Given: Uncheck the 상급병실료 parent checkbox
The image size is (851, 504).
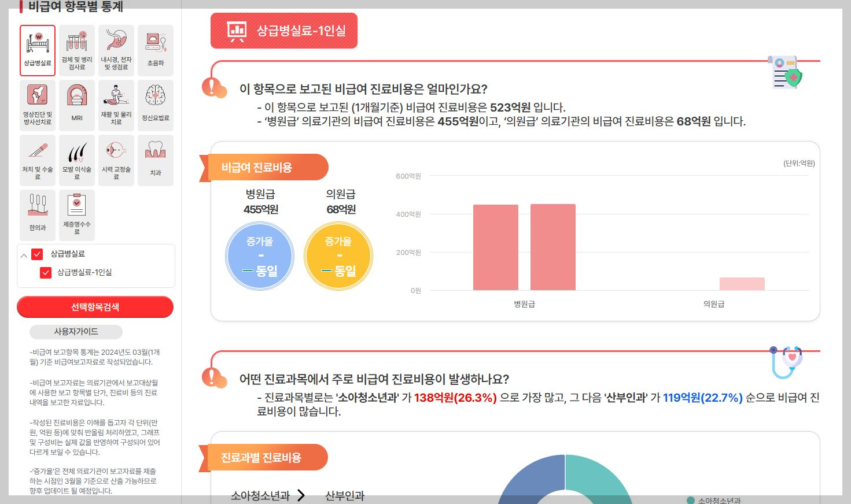Looking at the screenshot, I should pos(38,254).
